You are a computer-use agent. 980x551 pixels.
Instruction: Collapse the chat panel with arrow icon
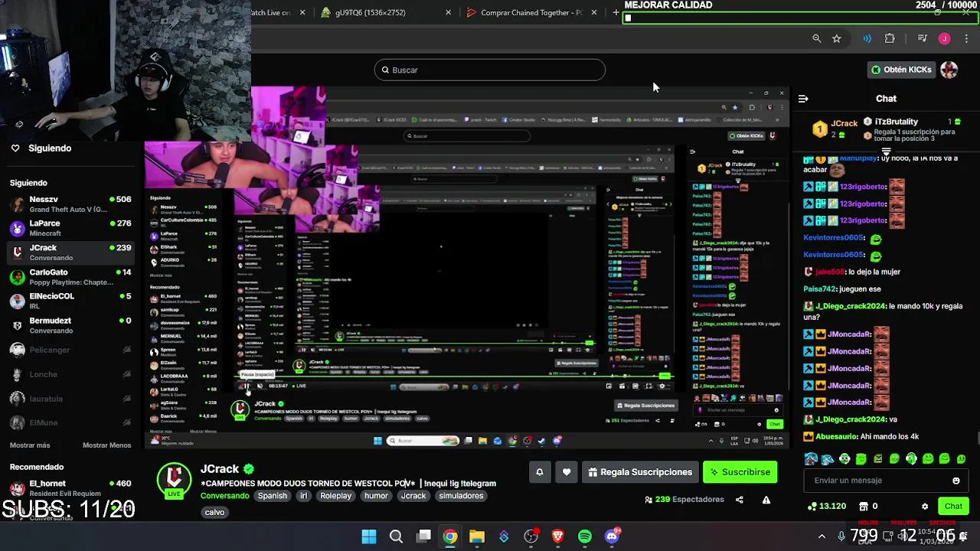[803, 99]
